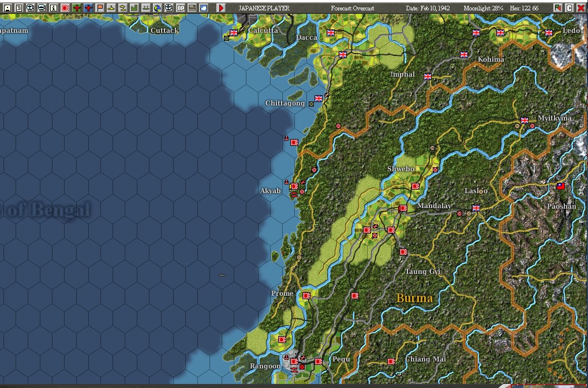Toggle the weather cloud toolbar icon

[x=204, y=7]
